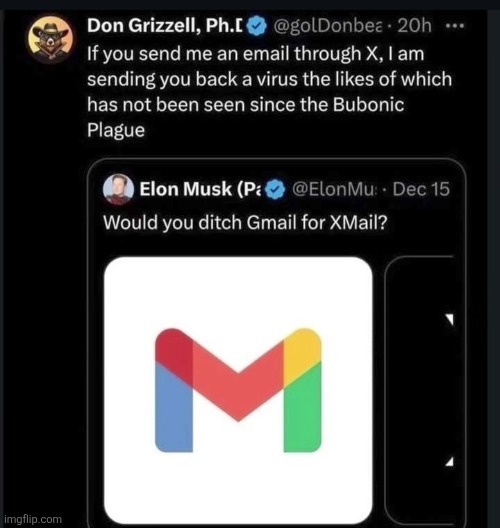Click Don Grizzell's blue verified badge
The height and width of the screenshot is (528, 500).
257,26
